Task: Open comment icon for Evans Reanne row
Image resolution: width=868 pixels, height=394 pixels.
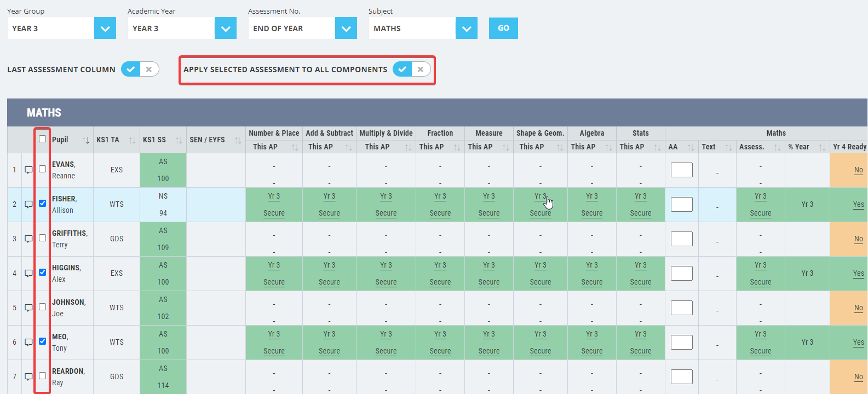Action: pyautogui.click(x=28, y=170)
